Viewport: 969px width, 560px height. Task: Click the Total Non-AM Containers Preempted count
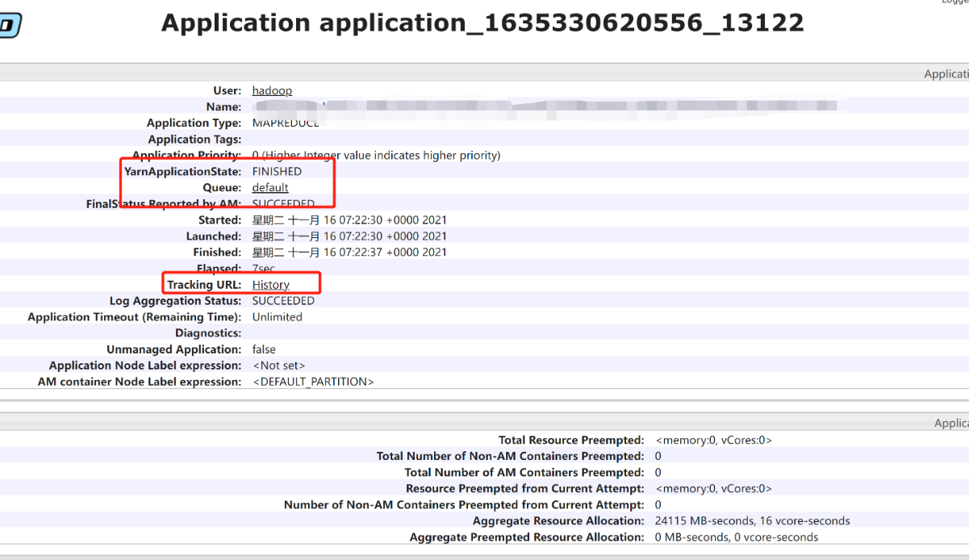pyautogui.click(x=658, y=457)
